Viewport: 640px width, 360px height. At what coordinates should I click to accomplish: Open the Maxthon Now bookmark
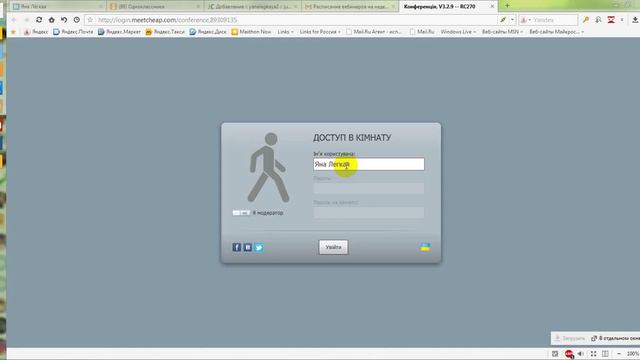[251, 31]
